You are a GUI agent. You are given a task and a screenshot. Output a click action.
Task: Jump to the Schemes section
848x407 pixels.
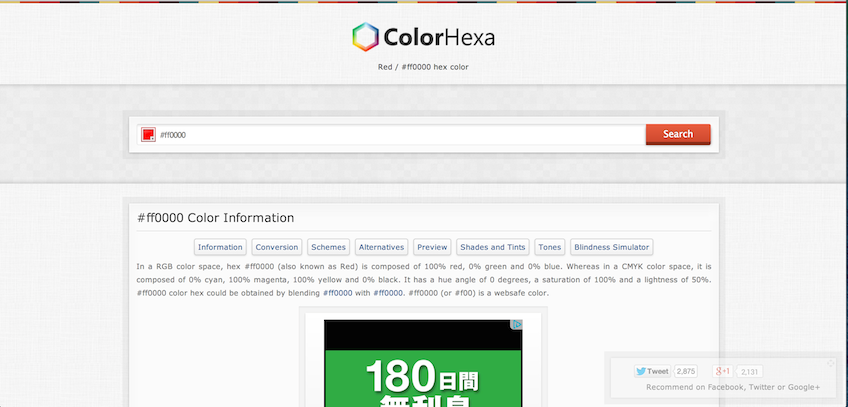328,247
